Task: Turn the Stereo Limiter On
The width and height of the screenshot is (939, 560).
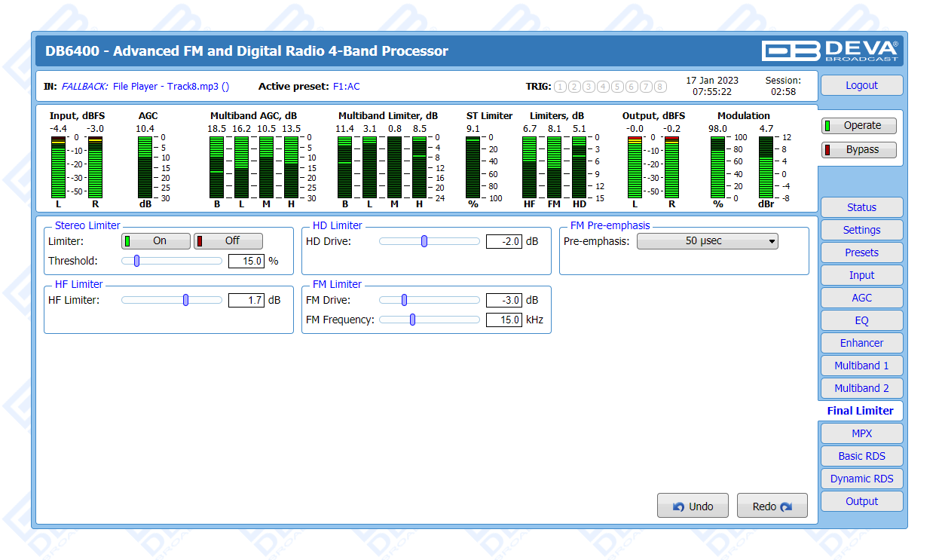Action: [x=155, y=241]
